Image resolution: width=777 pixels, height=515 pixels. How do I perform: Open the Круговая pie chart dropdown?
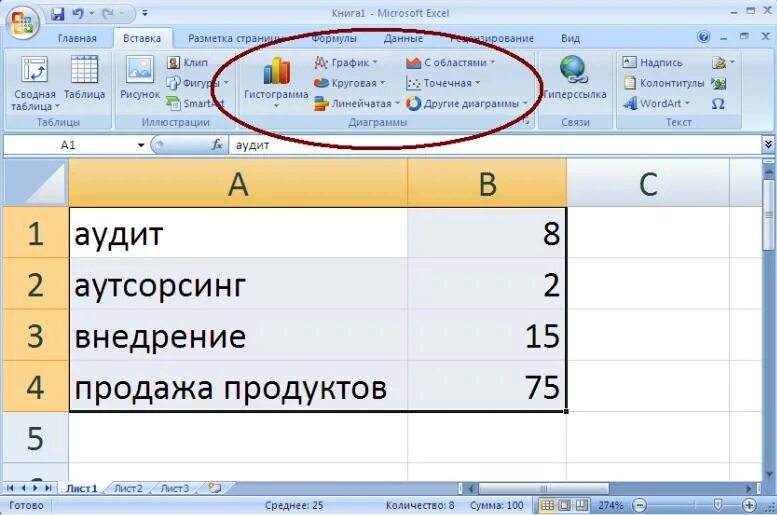click(350, 83)
